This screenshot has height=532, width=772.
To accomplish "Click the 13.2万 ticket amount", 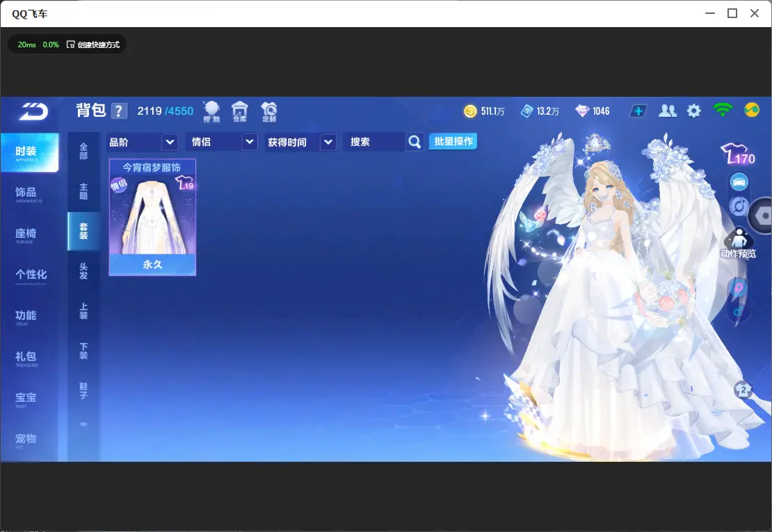I will pyautogui.click(x=548, y=111).
